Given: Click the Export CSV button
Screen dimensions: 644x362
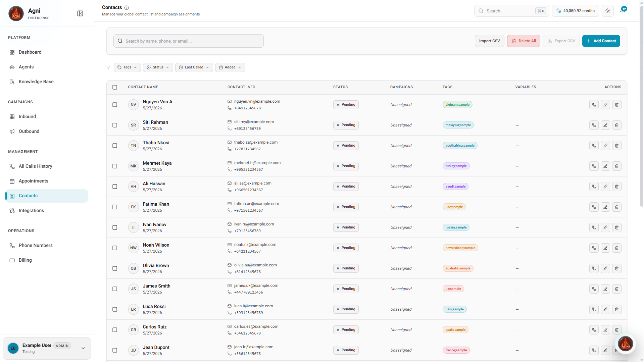Looking at the screenshot, I should click(x=561, y=41).
